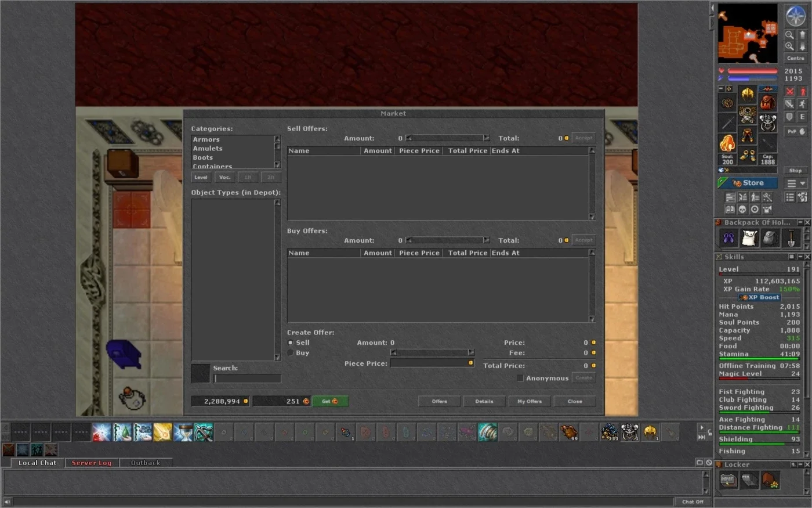Click the Centre button under the minimap

pyautogui.click(x=795, y=58)
